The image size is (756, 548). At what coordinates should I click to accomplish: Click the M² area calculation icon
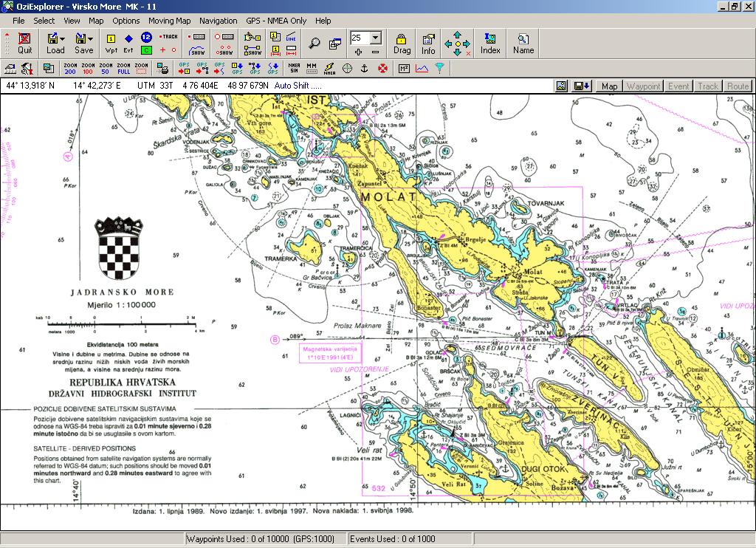(x=404, y=69)
